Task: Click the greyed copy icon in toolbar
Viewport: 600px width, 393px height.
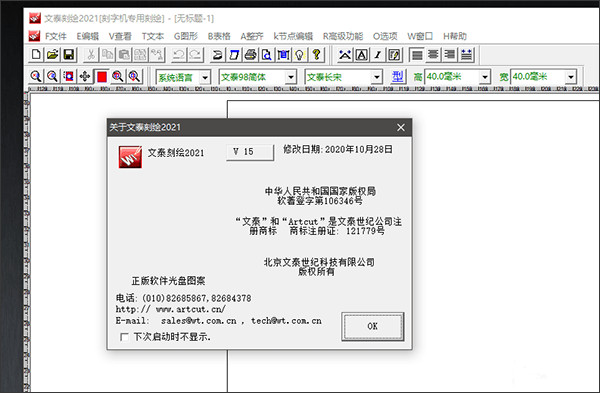Action: tap(108, 55)
